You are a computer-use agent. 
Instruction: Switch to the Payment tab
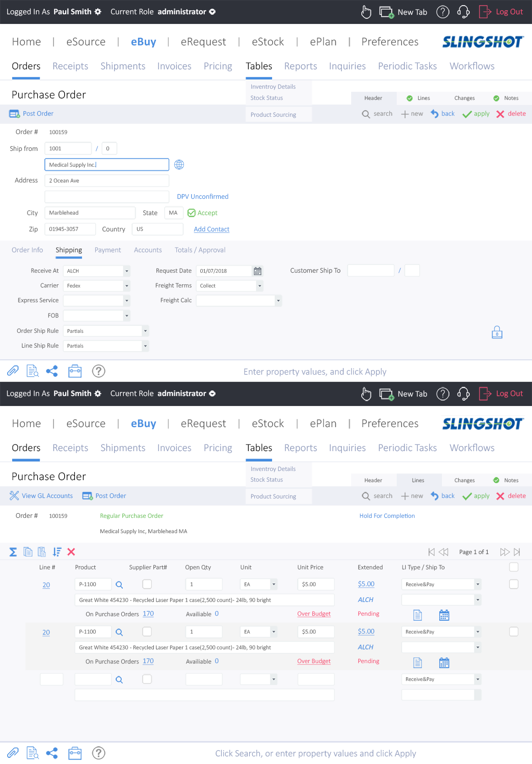point(108,250)
